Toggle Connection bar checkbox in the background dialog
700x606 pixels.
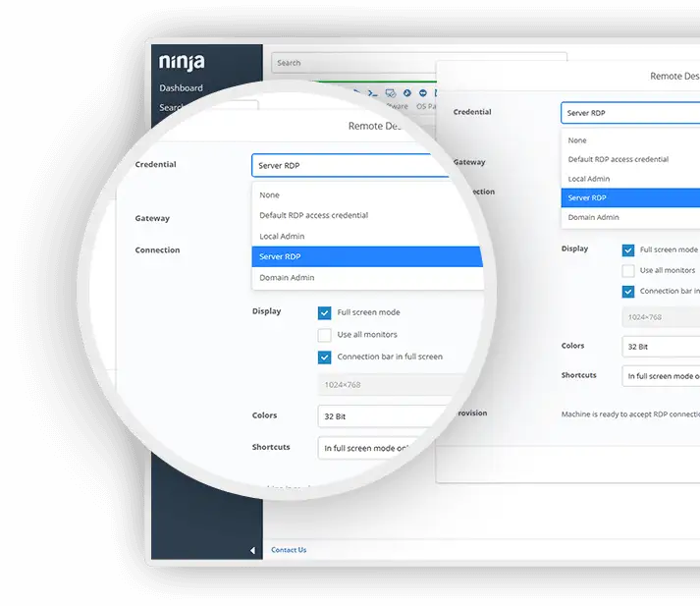coord(628,292)
